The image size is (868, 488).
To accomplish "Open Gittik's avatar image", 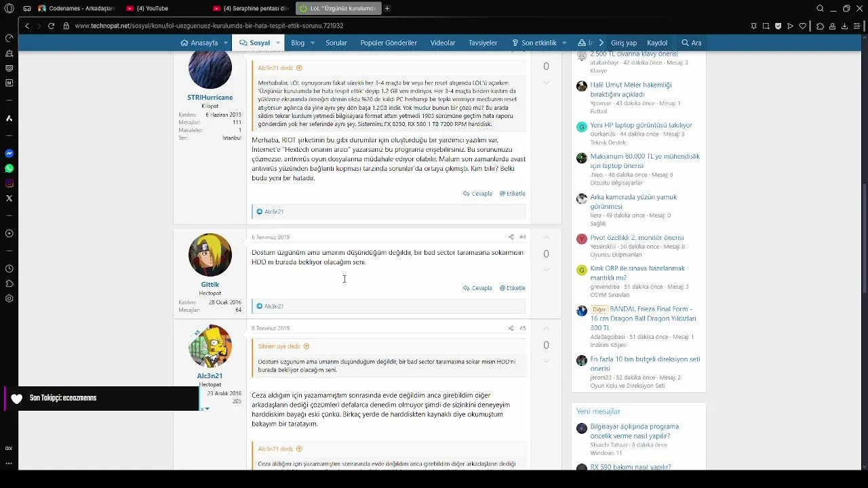I will (210, 255).
